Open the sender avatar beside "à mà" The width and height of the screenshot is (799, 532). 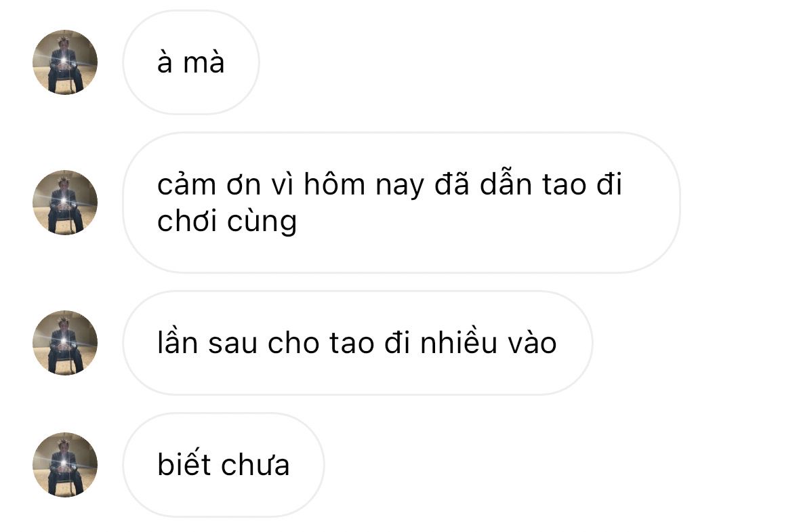(x=64, y=62)
